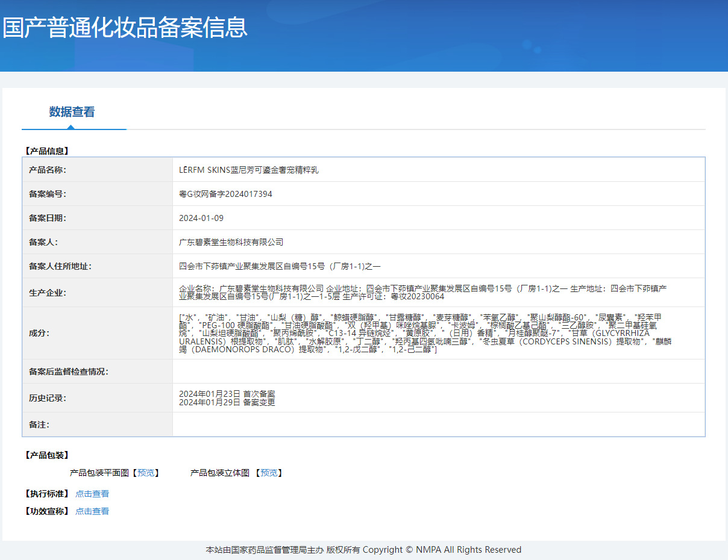
Task: Click the 【功效宣称】 label
Action: 46,511
